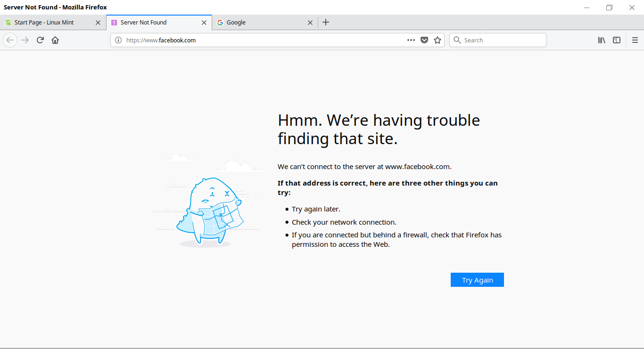Open the page actions ellipsis menu
This screenshot has width=644, height=349.
coord(411,40)
